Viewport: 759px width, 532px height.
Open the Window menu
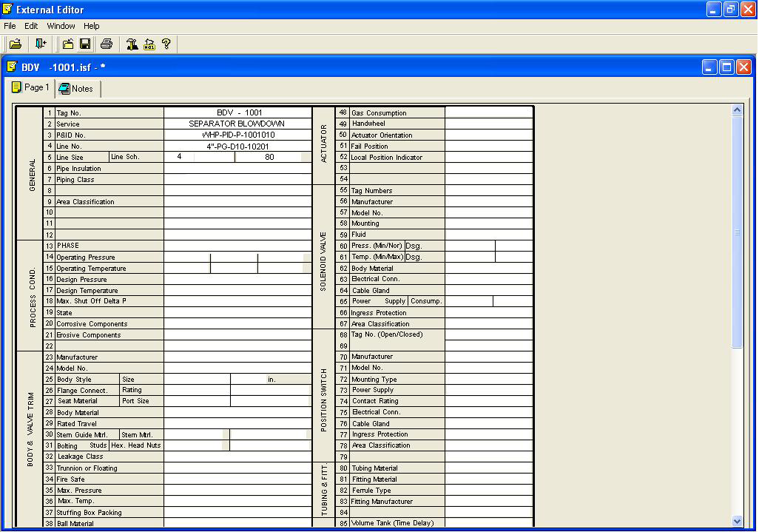tap(61, 26)
